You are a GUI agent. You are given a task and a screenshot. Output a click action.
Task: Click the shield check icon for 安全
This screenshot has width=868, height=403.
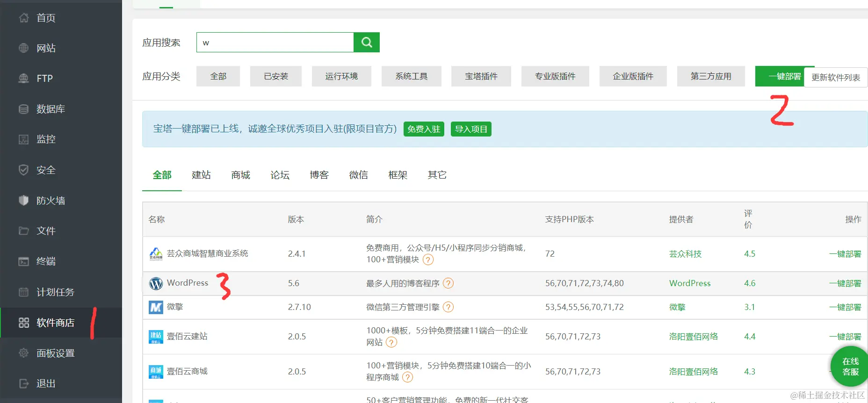click(x=24, y=170)
